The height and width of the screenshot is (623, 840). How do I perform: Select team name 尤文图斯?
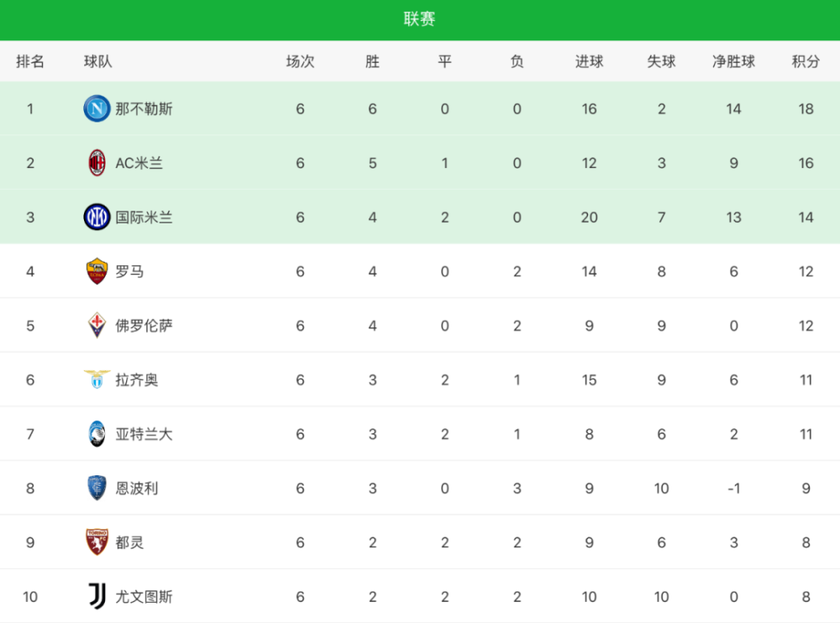pos(144,596)
